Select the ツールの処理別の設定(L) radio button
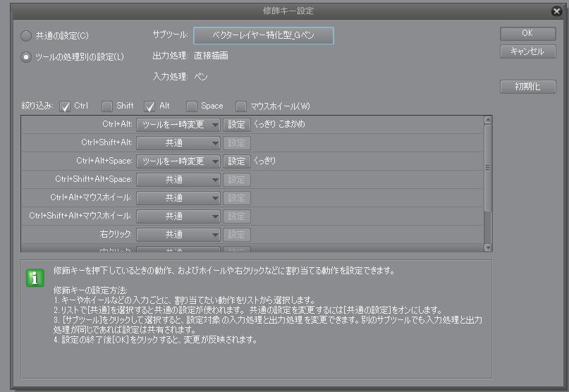 pos(26,57)
